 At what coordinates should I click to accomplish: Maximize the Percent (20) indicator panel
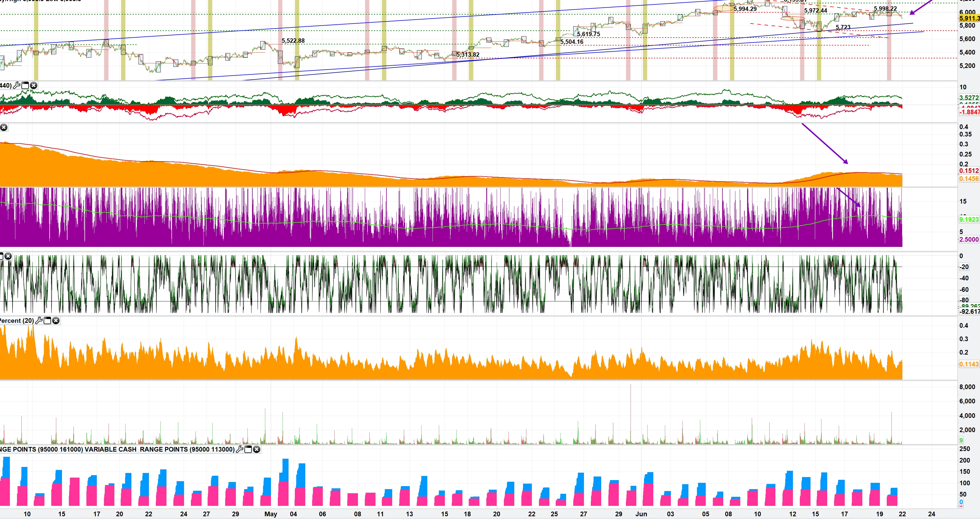47,321
